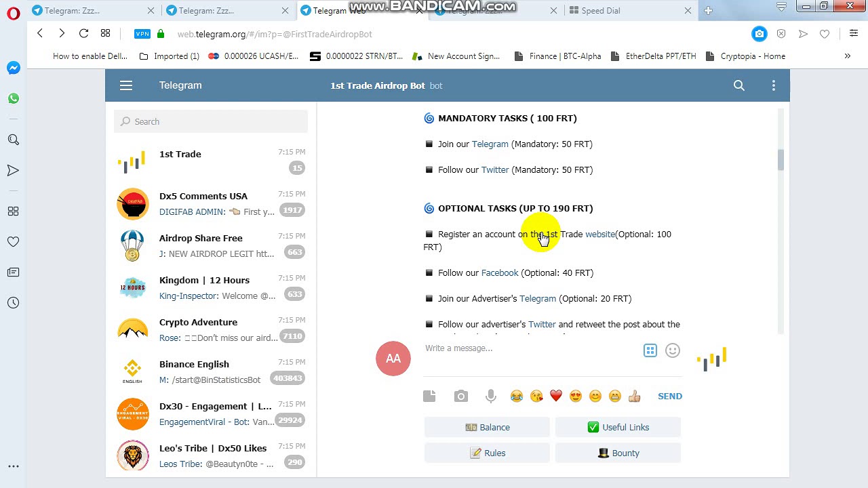Open EtherDelta PPT/ETH bookmark
This screenshot has width=868, height=488.
click(654, 56)
